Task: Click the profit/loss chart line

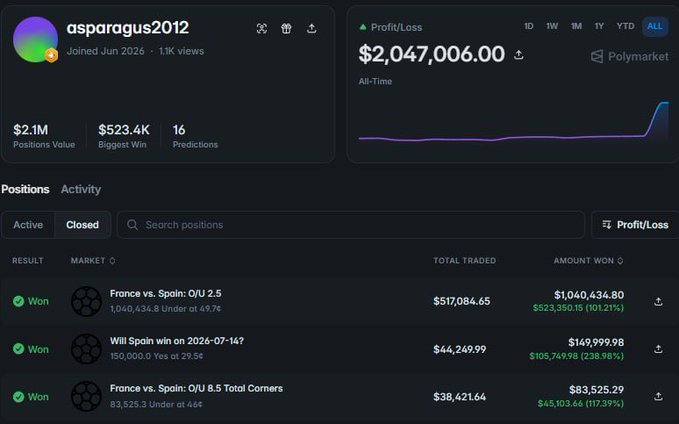Action: pyautogui.click(x=514, y=121)
